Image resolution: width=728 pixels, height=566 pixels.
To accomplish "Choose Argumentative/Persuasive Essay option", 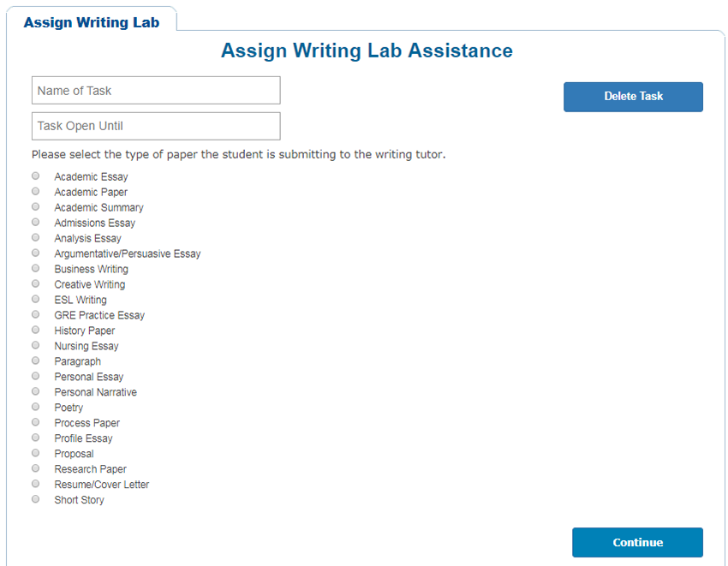I will [x=35, y=253].
